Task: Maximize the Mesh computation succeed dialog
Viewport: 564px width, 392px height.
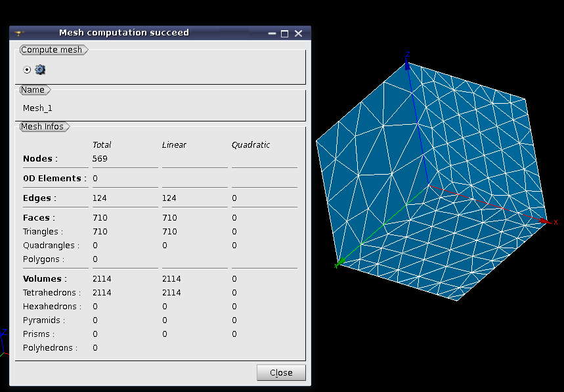Action: (x=284, y=33)
